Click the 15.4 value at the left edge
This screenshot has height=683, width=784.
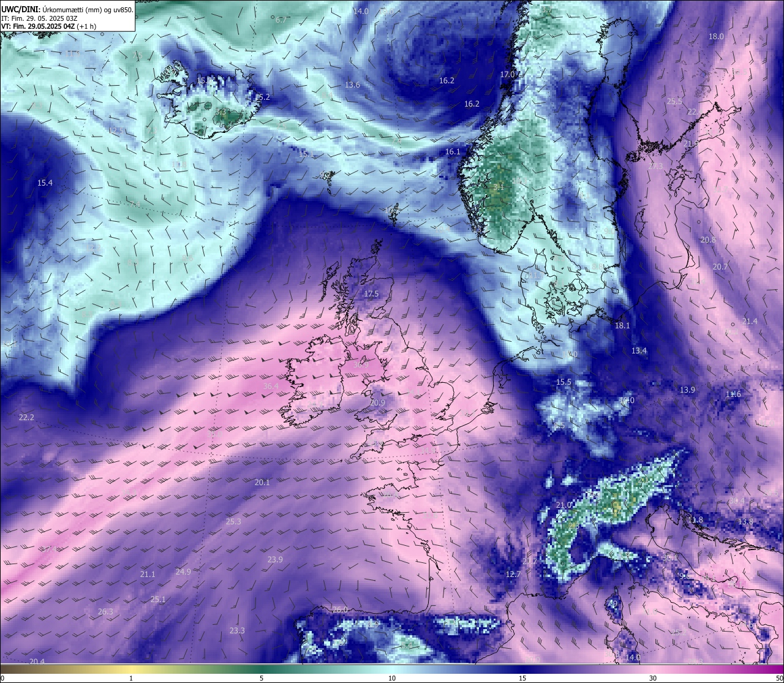[45, 183]
